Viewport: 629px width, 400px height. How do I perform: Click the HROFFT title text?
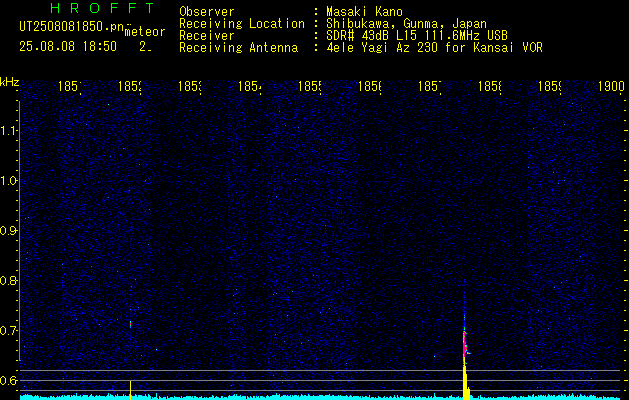[102, 8]
